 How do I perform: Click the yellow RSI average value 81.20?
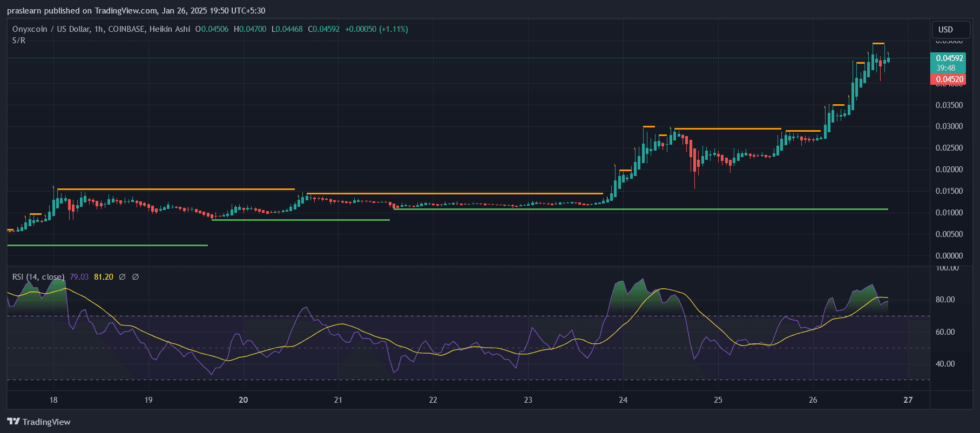coord(104,277)
